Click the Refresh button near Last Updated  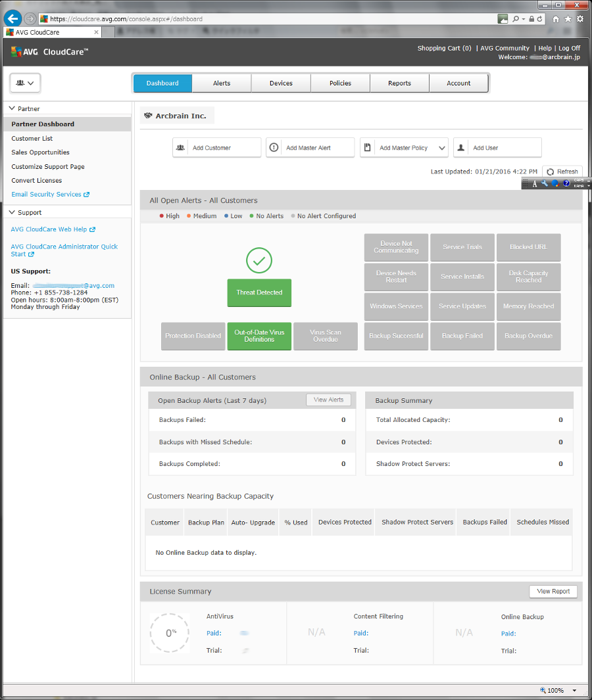[562, 172]
